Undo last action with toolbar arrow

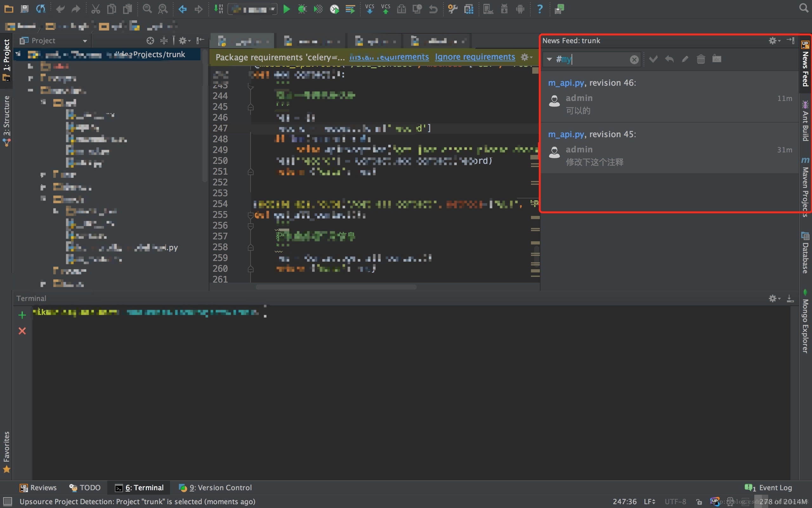60,9
